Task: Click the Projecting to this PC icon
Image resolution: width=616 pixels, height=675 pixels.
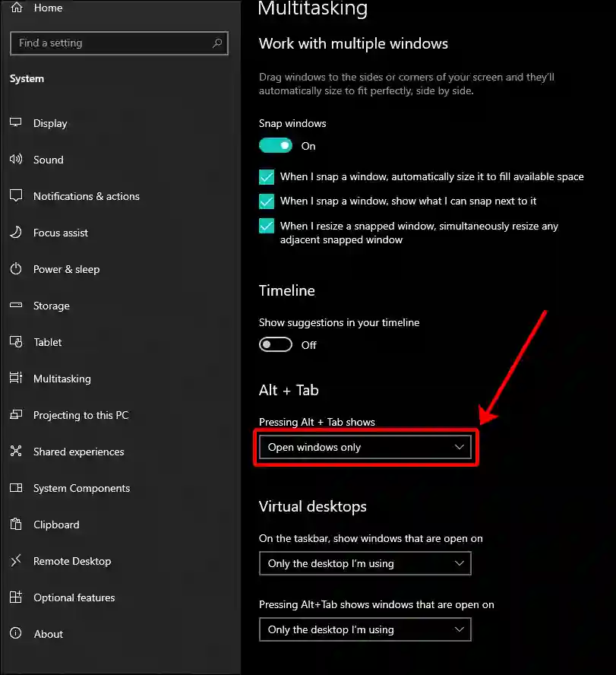Action: [16, 414]
